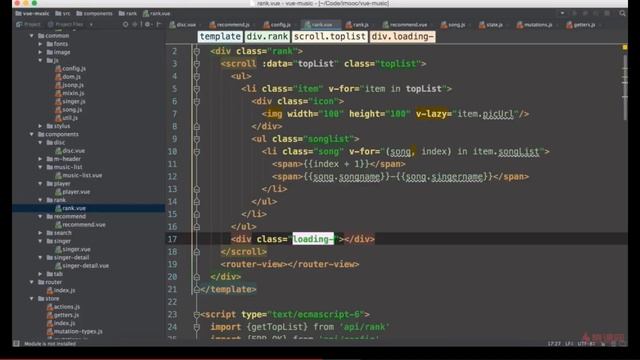Click the scroll.toplist breadcrumb

pyautogui.click(x=330, y=36)
